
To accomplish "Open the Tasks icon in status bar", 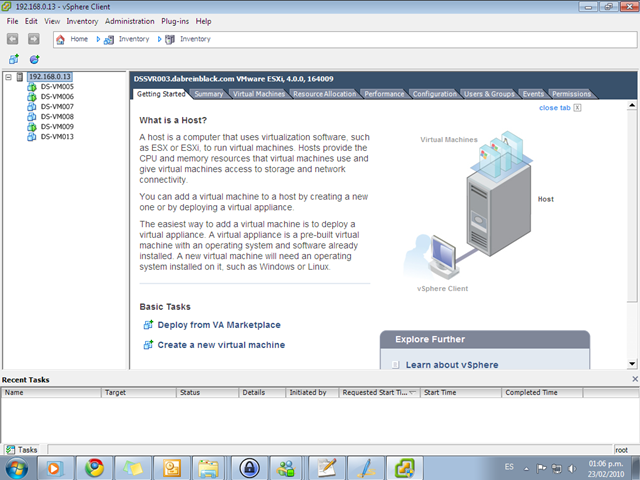I will 10,450.
